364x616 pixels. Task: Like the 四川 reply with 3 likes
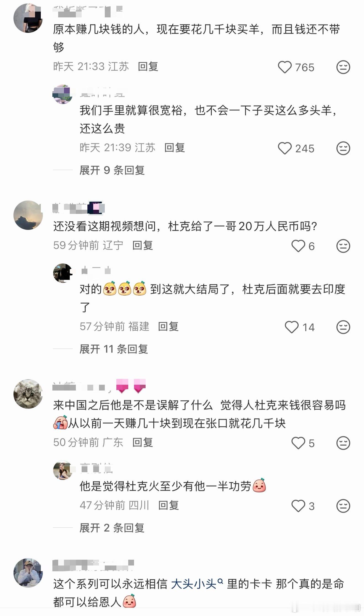[298, 506]
